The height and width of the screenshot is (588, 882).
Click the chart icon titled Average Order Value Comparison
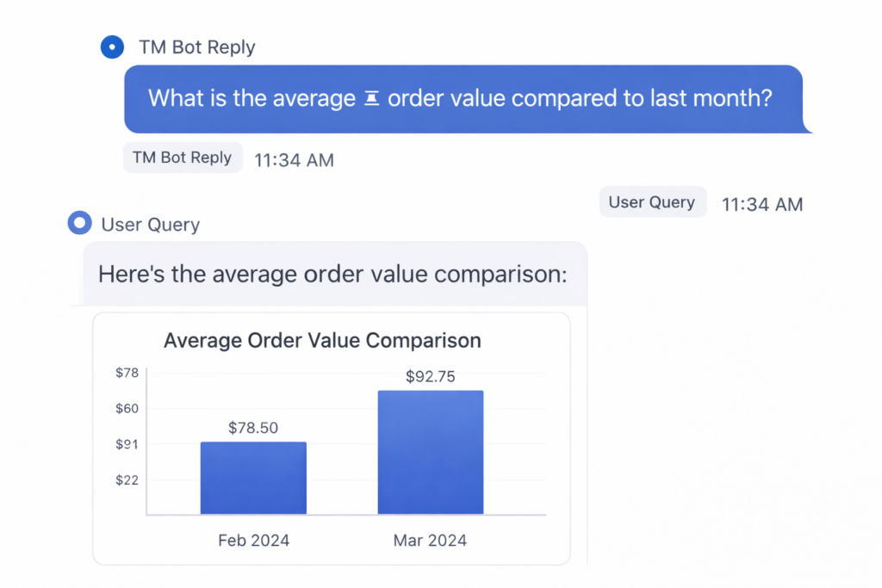pos(322,341)
